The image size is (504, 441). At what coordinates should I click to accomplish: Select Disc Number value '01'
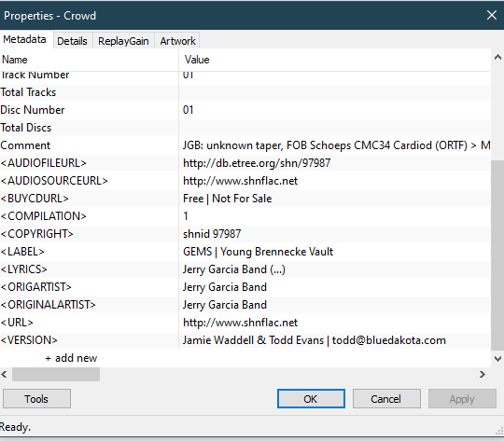pos(188,110)
